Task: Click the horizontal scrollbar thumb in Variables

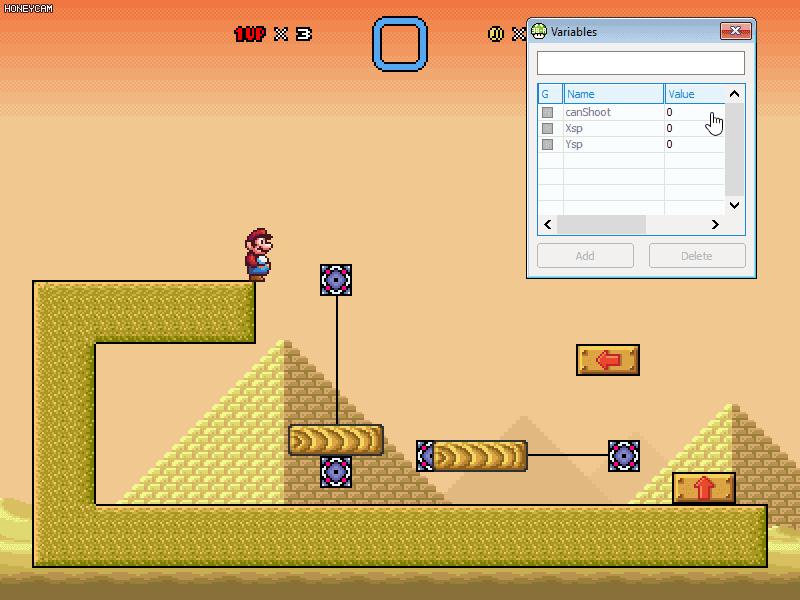Action: click(602, 224)
